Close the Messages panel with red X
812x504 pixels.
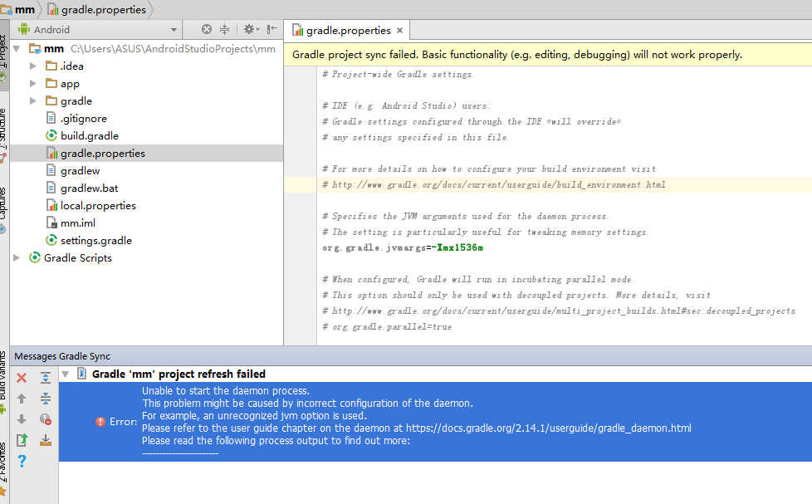click(x=22, y=378)
